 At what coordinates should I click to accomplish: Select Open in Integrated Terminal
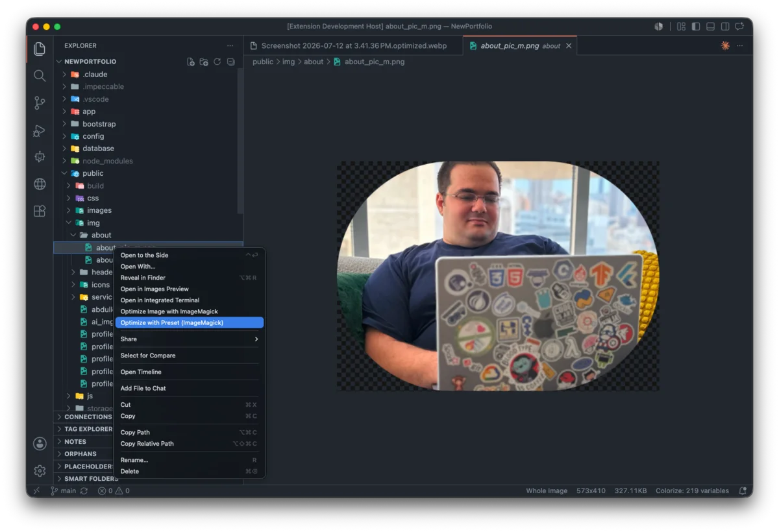tap(189, 300)
